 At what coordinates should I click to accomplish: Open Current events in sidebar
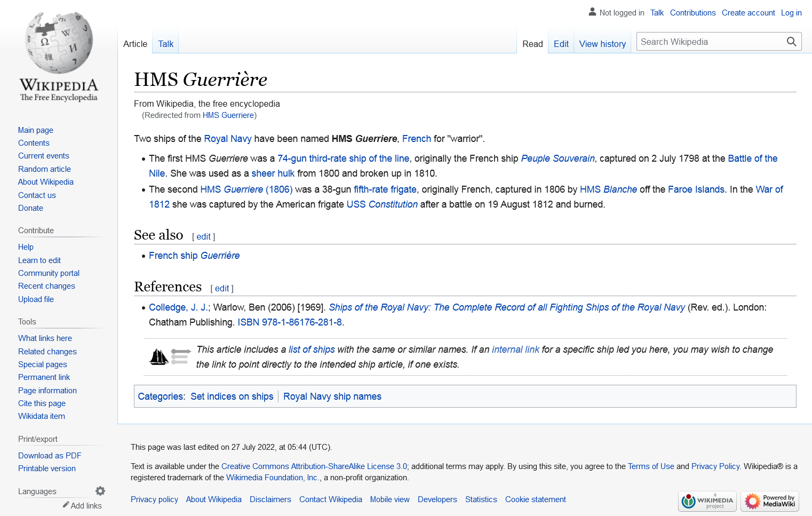[x=44, y=156]
